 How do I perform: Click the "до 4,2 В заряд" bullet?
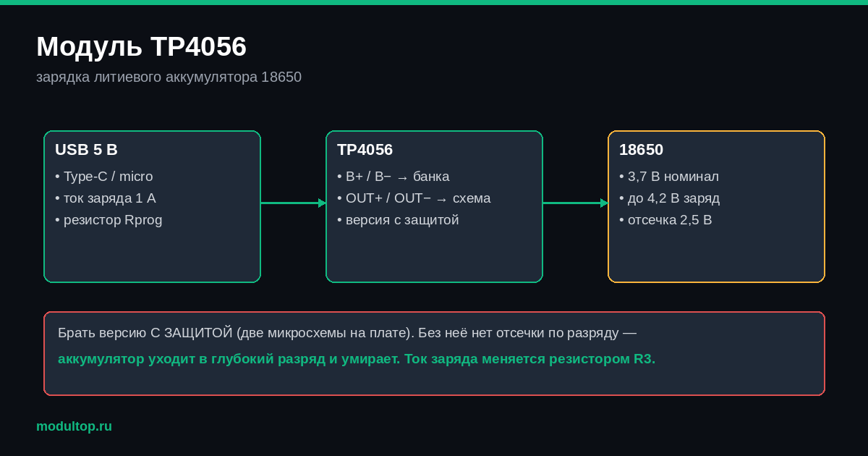(669, 198)
